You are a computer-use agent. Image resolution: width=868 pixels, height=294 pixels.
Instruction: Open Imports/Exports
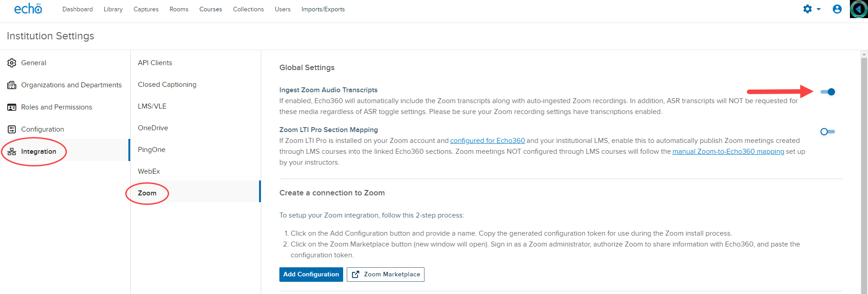323,9
